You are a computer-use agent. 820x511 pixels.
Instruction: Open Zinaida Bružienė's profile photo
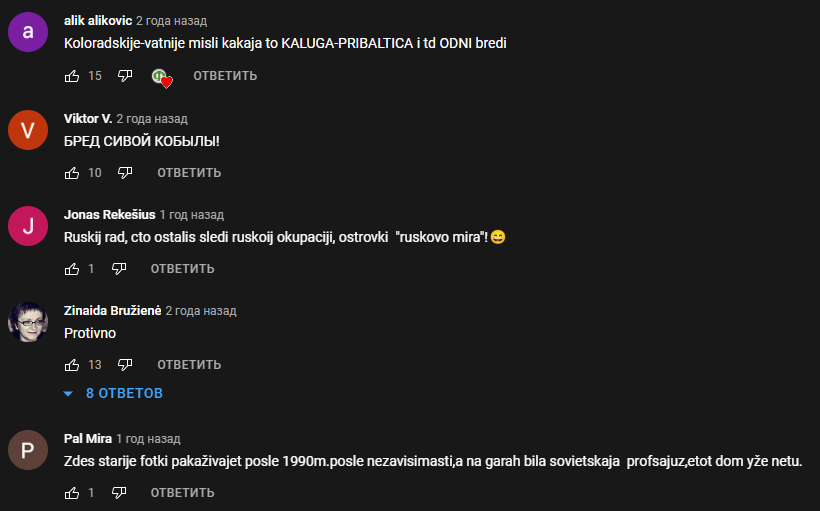tap(28, 322)
